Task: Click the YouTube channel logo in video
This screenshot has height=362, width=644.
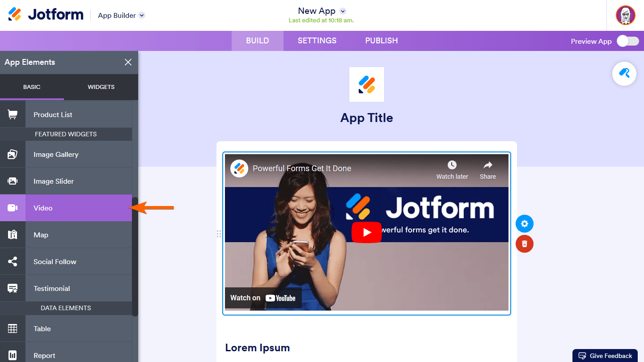Action: (x=239, y=168)
